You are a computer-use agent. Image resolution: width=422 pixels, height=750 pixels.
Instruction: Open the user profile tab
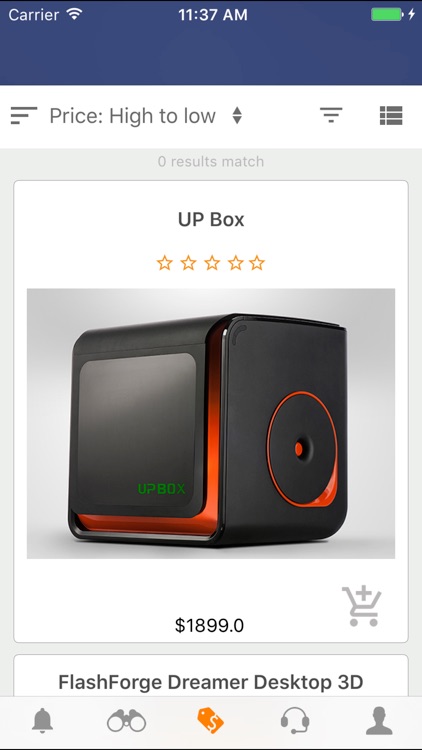[x=379, y=721]
